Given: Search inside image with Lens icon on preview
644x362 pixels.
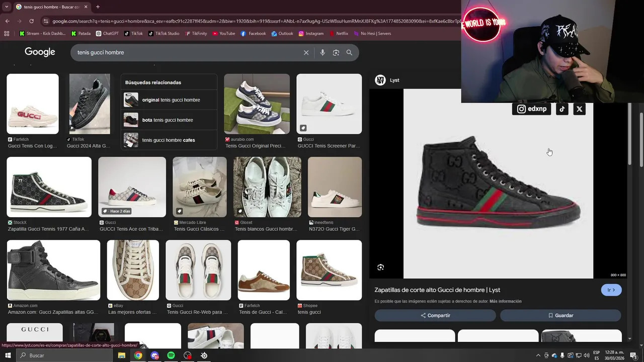Looking at the screenshot, I should point(381,267).
